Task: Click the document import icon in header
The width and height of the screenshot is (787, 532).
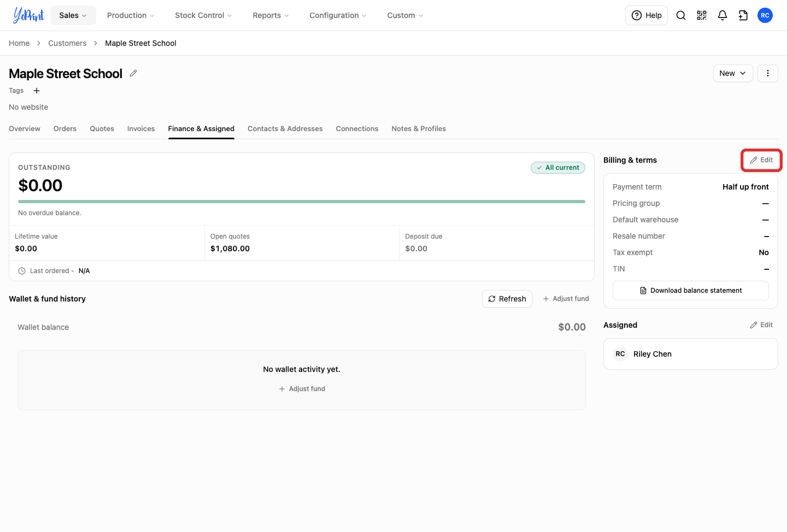Action: (743, 15)
